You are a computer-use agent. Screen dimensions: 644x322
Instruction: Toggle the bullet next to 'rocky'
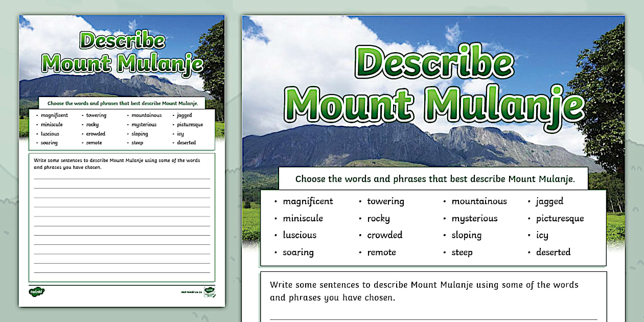(x=360, y=218)
